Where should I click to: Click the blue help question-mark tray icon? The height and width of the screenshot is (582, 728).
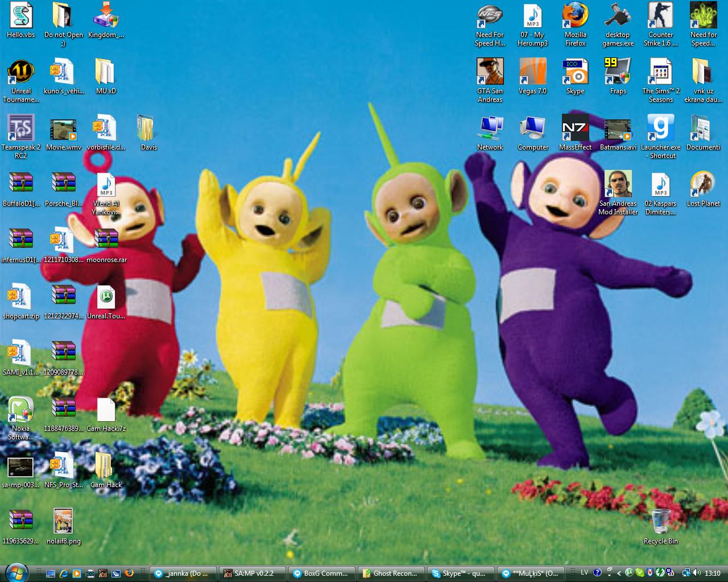tap(597, 573)
